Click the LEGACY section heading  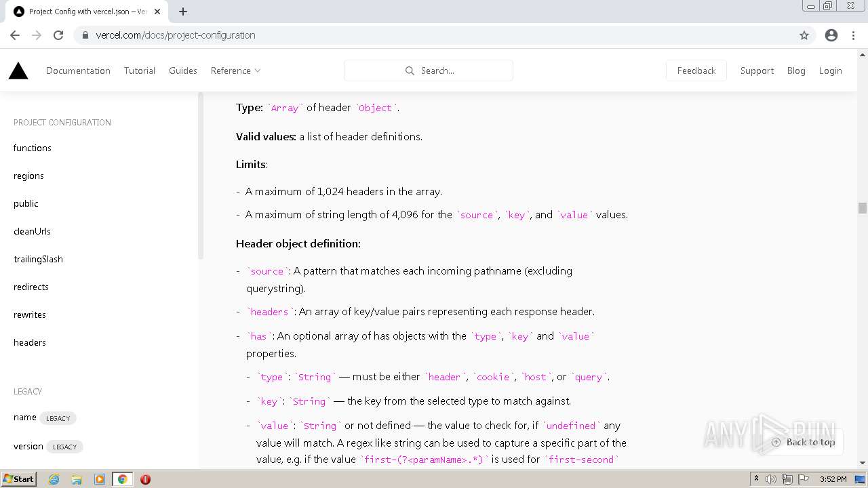point(28,392)
